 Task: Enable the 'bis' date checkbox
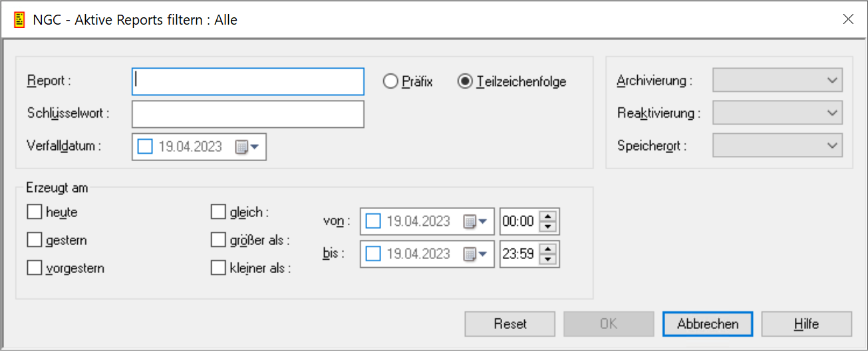point(373,254)
